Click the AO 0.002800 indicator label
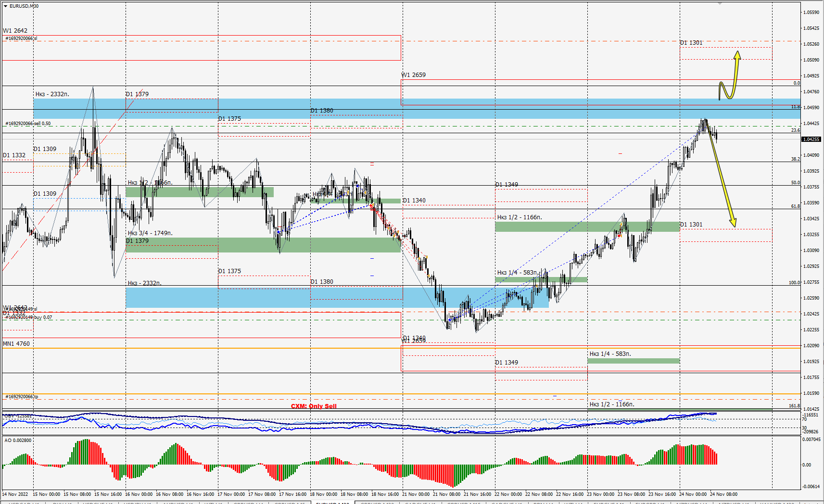This screenshot has width=824, height=504. pyautogui.click(x=18, y=441)
